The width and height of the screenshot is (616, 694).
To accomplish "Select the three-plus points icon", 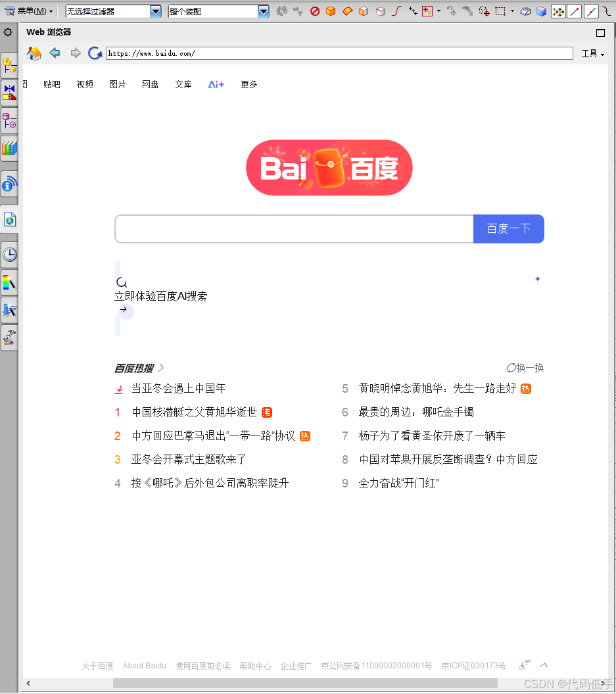I will click(x=413, y=11).
